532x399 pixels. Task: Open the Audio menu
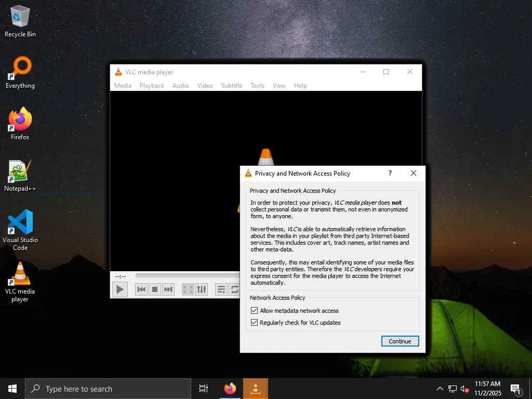pyautogui.click(x=180, y=86)
